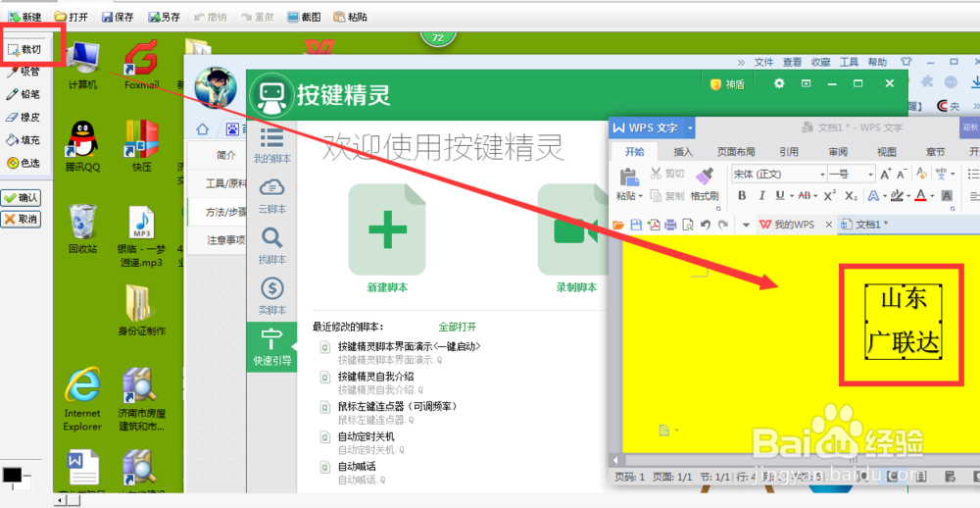Screen dimensions: 980x508
Task: Expand WPS highlight color dropdown arrow
Action: [x=908, y=196]
